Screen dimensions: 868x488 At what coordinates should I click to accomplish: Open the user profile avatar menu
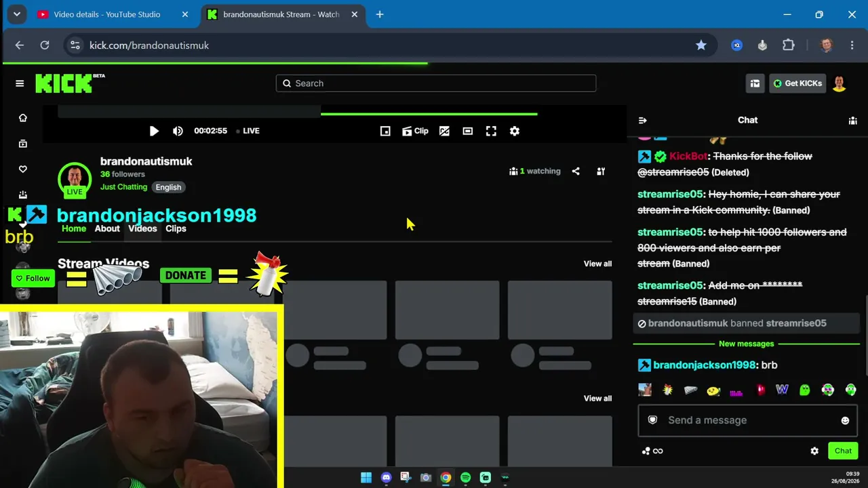click(x=840, y=83)
